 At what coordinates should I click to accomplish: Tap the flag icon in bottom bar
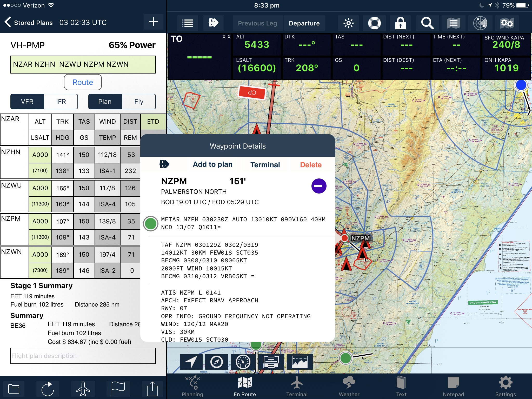click(x=118, y=389)
